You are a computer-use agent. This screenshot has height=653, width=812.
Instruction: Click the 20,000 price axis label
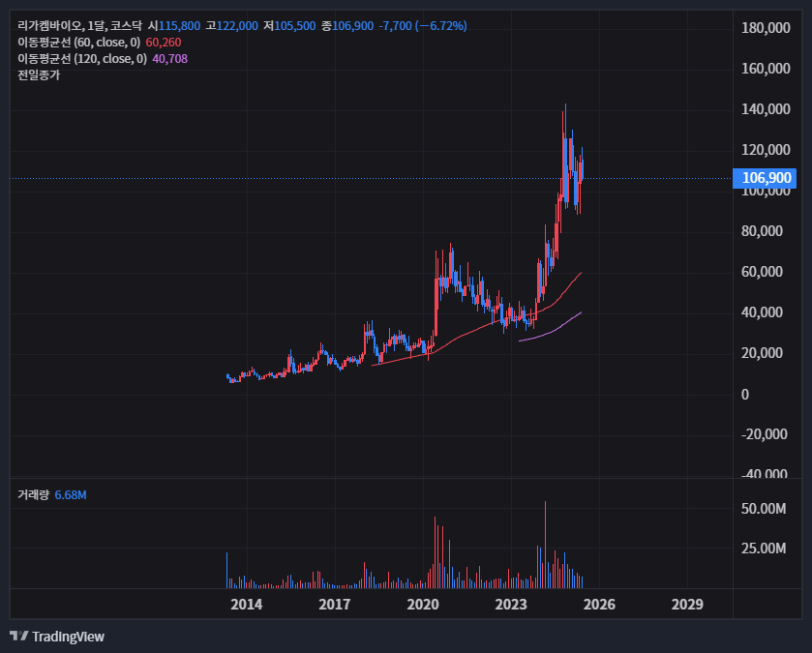[x=762, y=353]
